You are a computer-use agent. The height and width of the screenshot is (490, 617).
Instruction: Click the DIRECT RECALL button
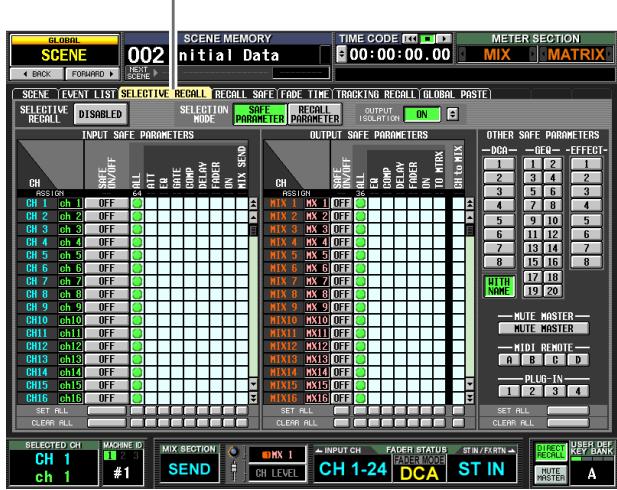tap(550, 452)
